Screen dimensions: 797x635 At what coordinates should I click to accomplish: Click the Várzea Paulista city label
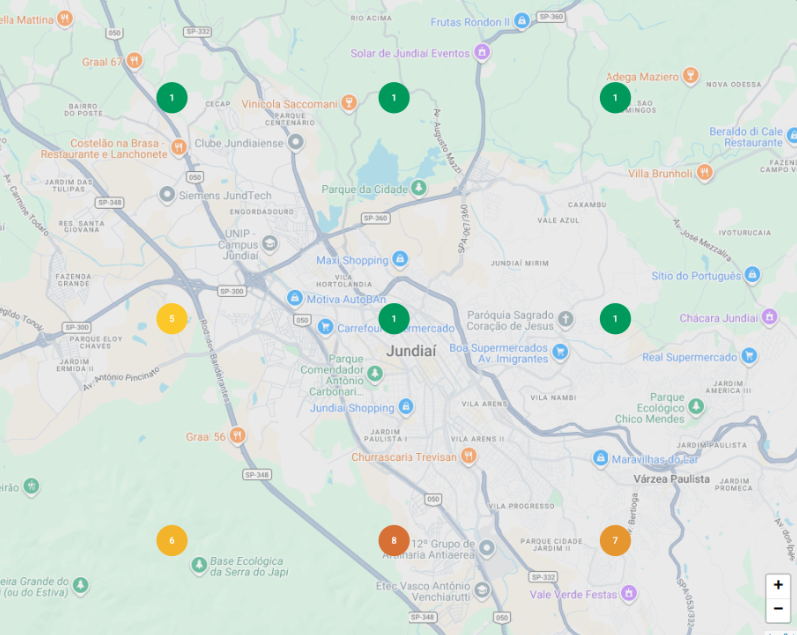pyautogui.click(x=671, y=479)
